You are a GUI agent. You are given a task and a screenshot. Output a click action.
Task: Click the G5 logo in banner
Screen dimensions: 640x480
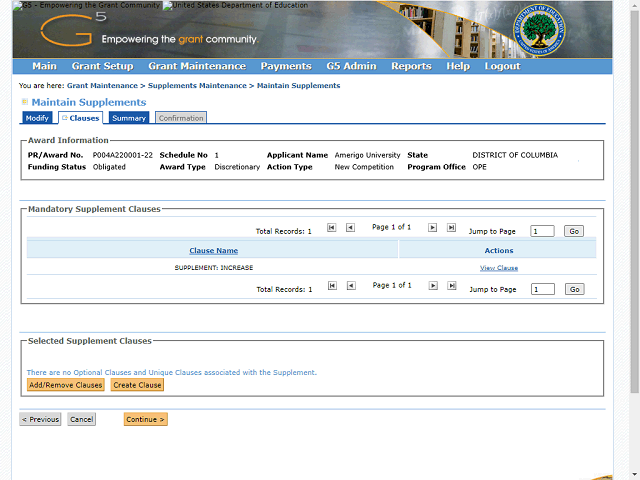point(73,30)
